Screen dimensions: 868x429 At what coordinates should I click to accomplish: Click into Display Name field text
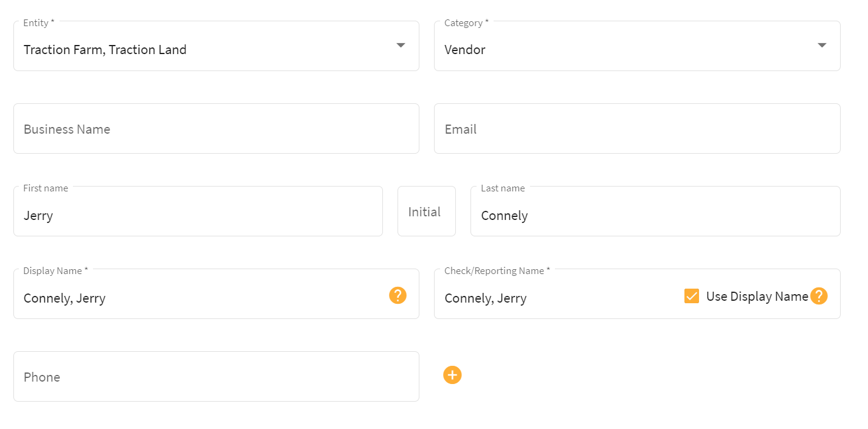pyautogui.click(x=64, y=298)
